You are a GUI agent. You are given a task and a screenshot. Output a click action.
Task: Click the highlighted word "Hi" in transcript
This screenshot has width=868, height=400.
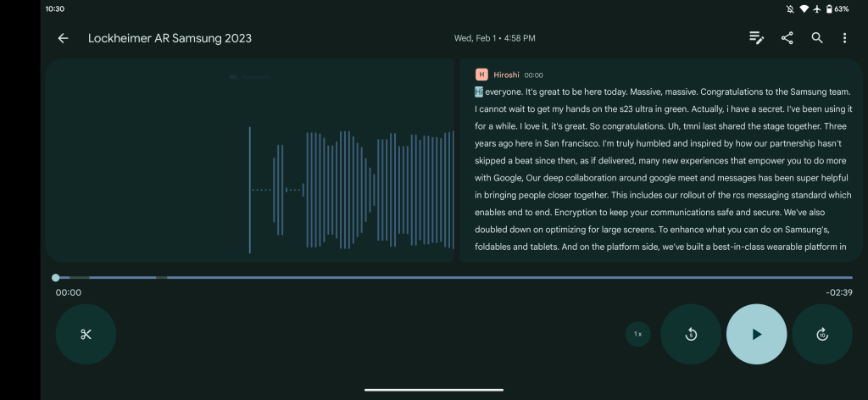pyautogui.click(x=478, y=92)
